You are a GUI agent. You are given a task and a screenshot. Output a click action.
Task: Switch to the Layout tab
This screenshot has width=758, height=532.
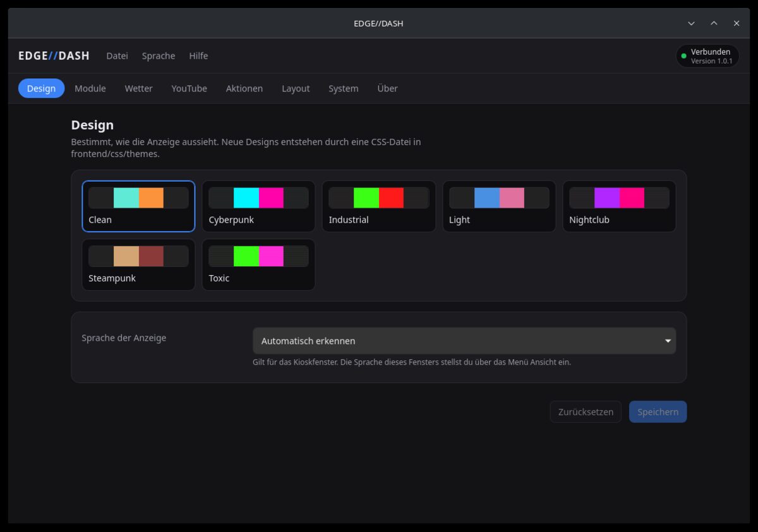click(296, 88)
